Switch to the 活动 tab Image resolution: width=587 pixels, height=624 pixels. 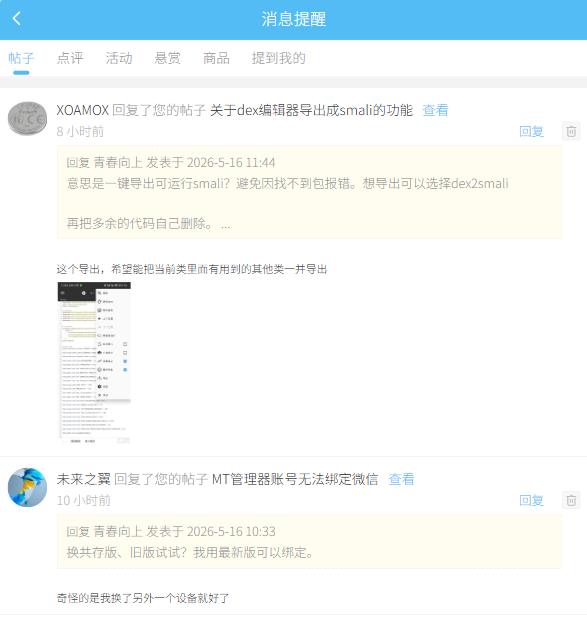pos(119,58)
